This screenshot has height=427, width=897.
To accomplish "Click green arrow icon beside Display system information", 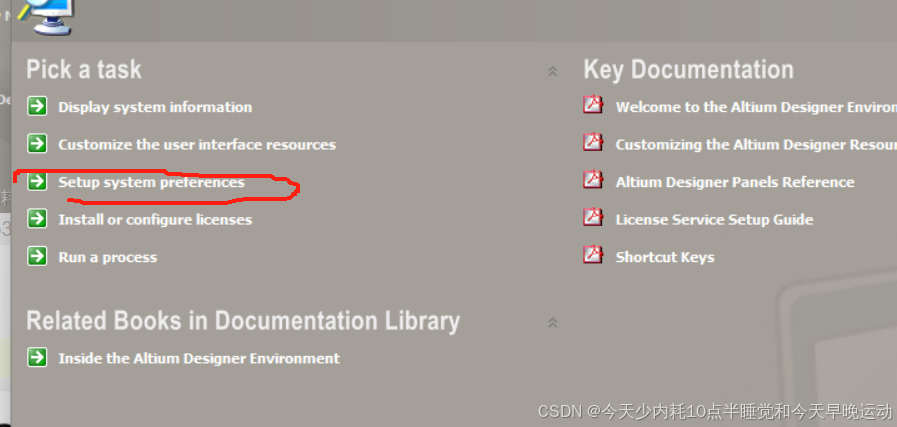I will 37,106.
